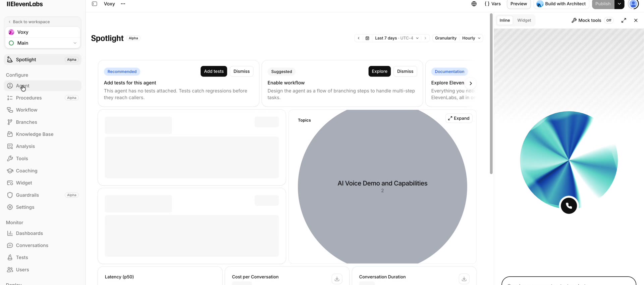Select the Voxy agent entry
Screen dimensions: 644x285
click(x=43, y=32)
